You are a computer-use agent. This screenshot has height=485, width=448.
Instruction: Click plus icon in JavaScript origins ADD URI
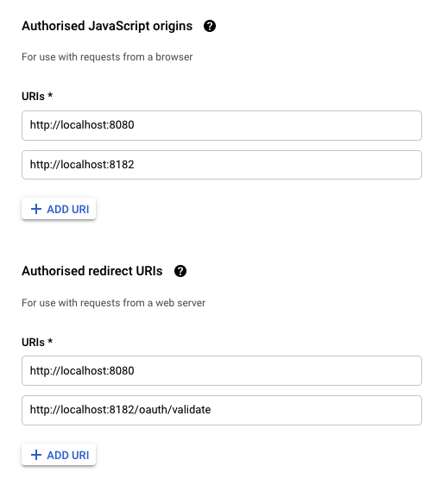36,209
